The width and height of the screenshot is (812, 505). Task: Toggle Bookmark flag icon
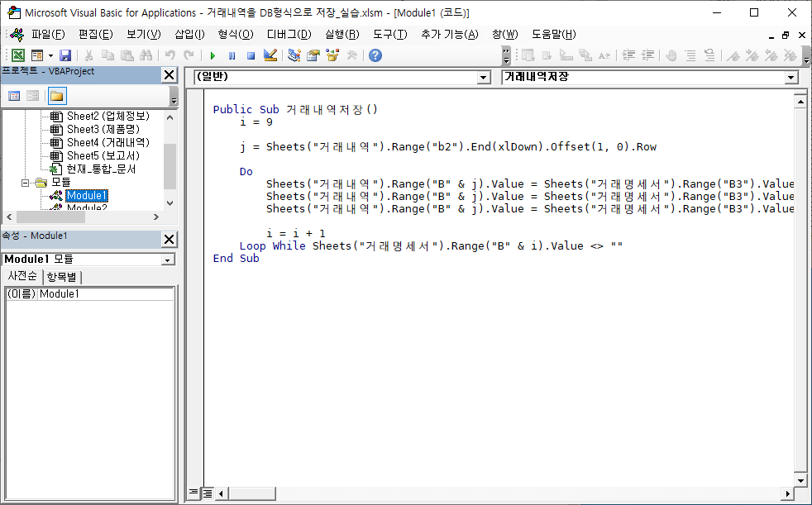733,55
